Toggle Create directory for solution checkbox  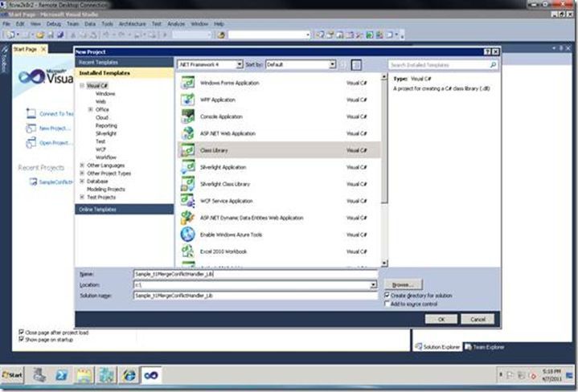[387, 296]
